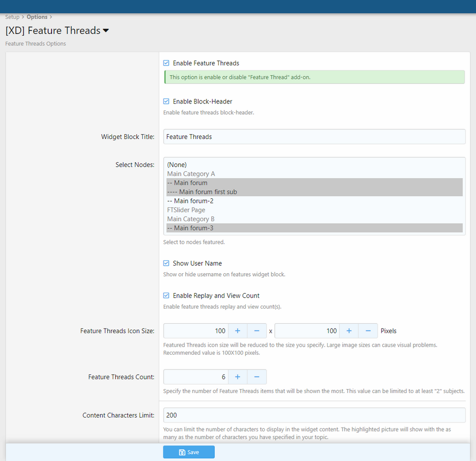Open Options breadcrumb link
This screenshot has height=461, width=476.
pyautogui.click(x=37, y=17)
